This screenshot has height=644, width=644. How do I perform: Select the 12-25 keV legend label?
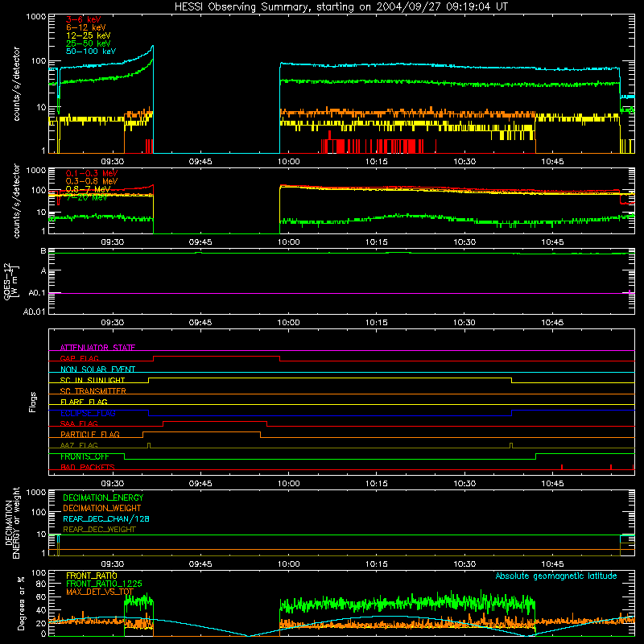click(x=89, y=35)
